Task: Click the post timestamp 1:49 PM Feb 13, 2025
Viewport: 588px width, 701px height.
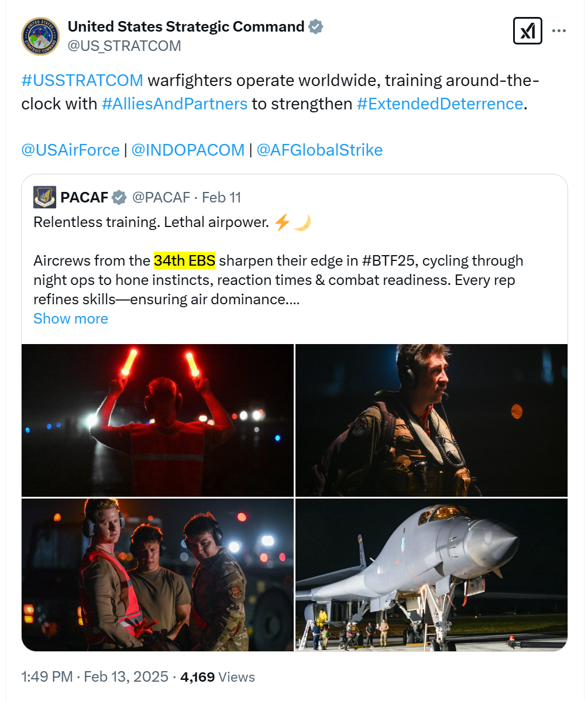Action: (95, 677)
